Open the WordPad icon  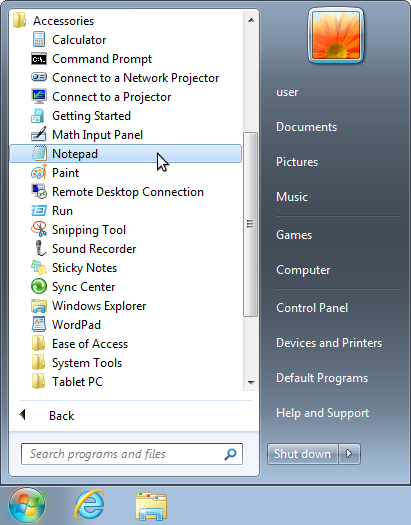(39, 325)
